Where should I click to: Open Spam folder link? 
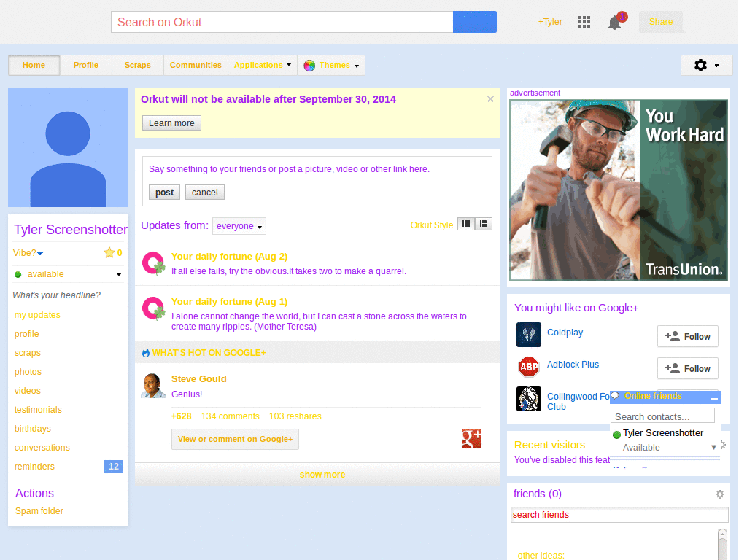coord(39,511)
